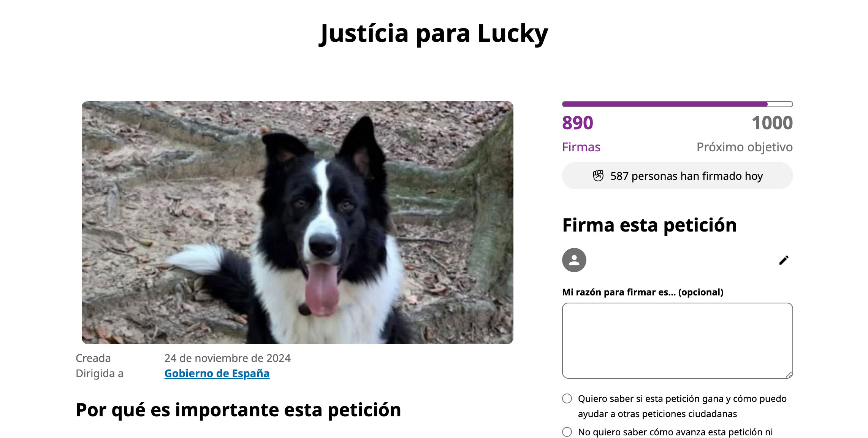
Task: Focus the 'Mi razón para firmar' text area
Action: point(677,341)
